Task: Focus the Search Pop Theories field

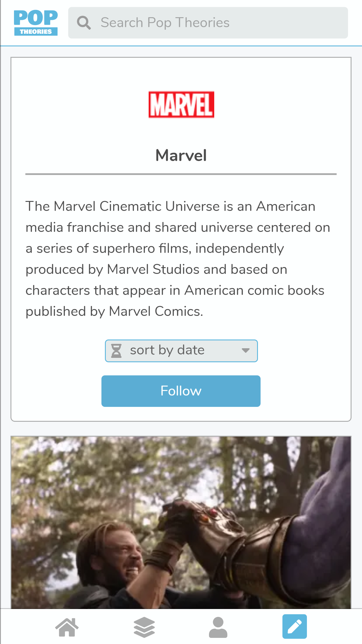Action: click(x=216, y=23)
